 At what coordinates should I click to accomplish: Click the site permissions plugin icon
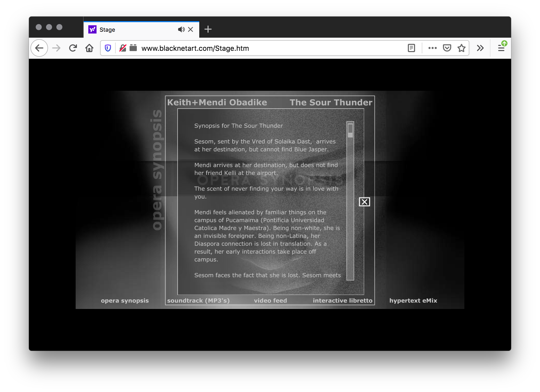tap(133, 48)
